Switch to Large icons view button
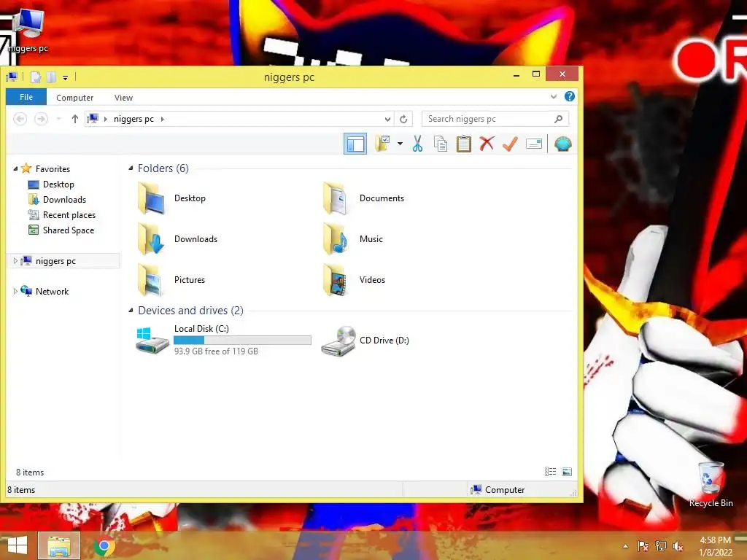Image resolution: width=747 pixels, height=560 pixels. (x=566, y=472)
